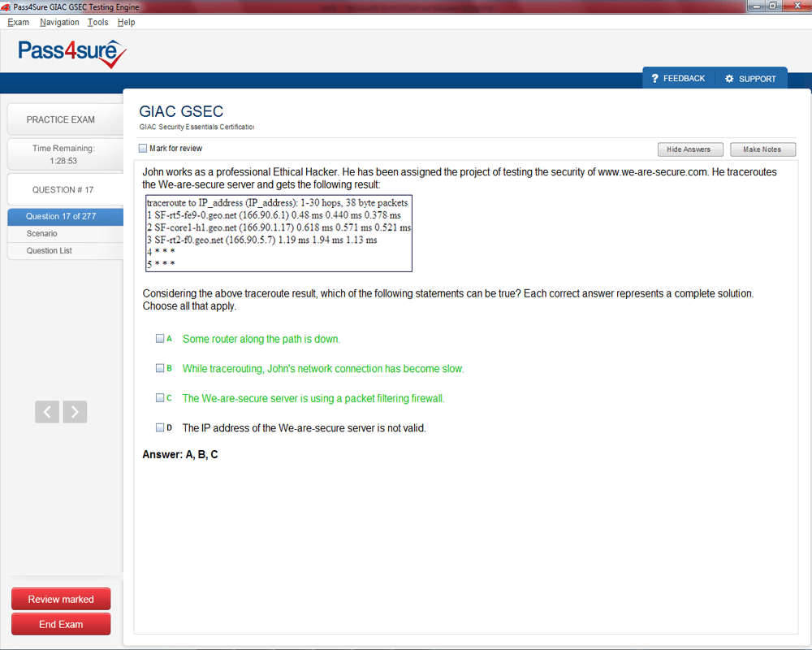Check answer option C checkbox

tap(160, 397)
